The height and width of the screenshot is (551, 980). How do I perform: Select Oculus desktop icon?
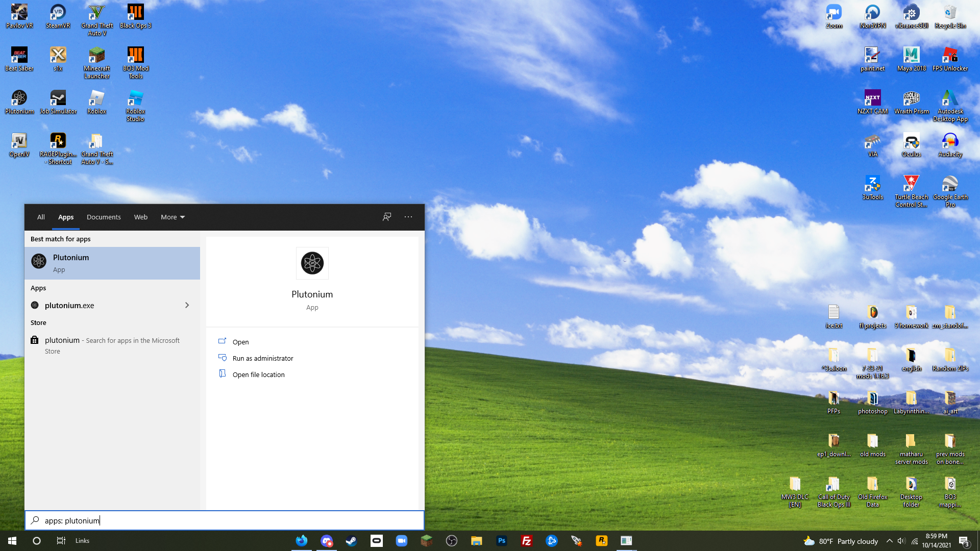pos(911,145)
